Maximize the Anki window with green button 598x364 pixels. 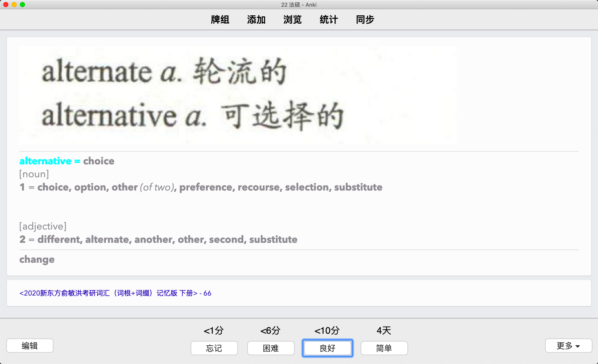[x=22, y=5]
